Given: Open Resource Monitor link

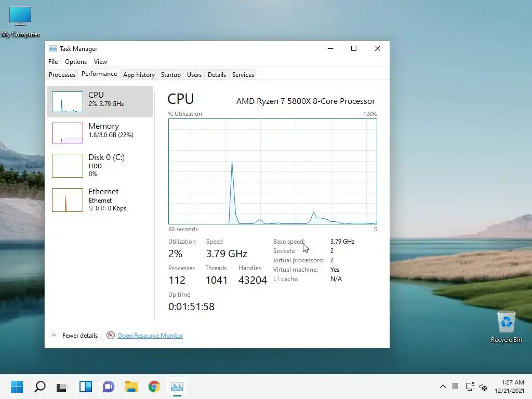Looking at the screenshot, I should tap(150, 336).
